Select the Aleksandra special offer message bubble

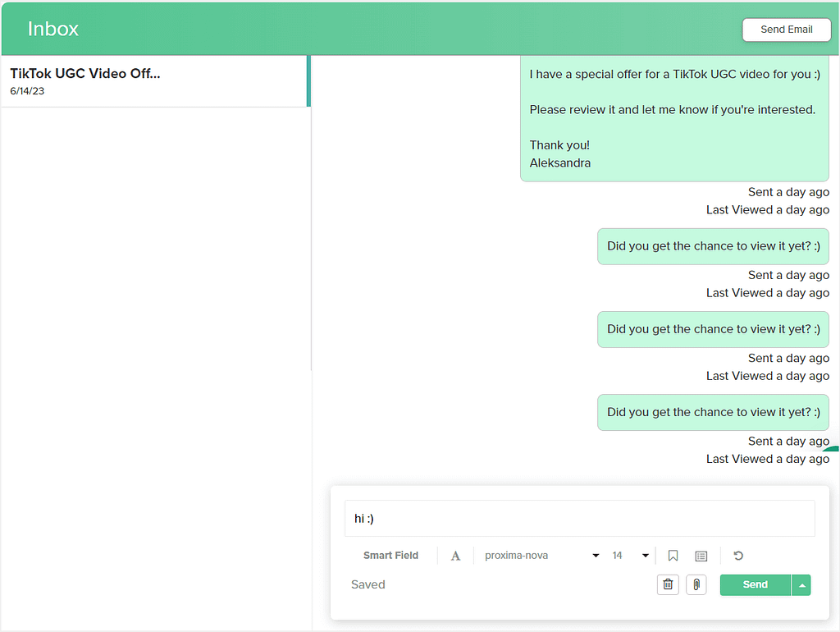point(674,118)
